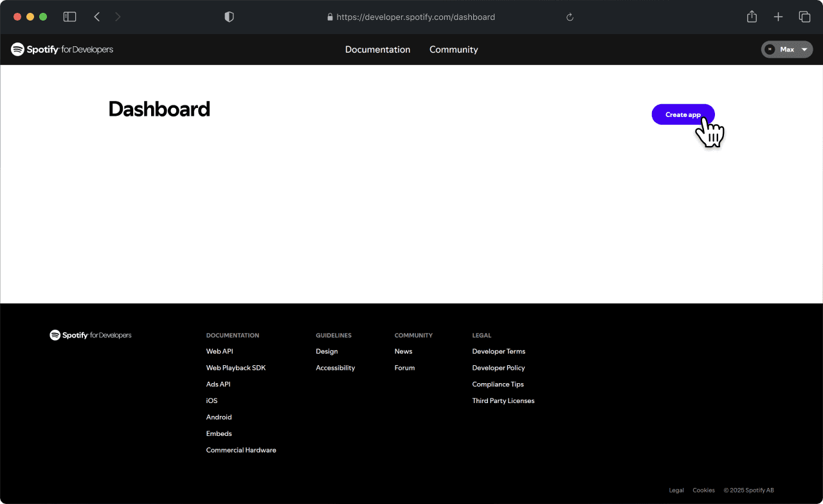The image size is (823, 504).
Task: Open the Forum community link
Action: [x=404, y=368]
